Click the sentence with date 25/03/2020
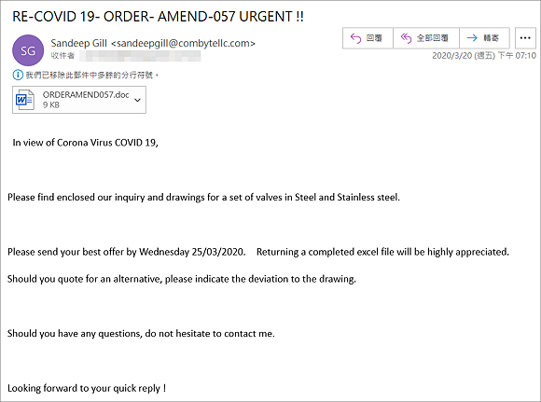 (x=126, y=252)
